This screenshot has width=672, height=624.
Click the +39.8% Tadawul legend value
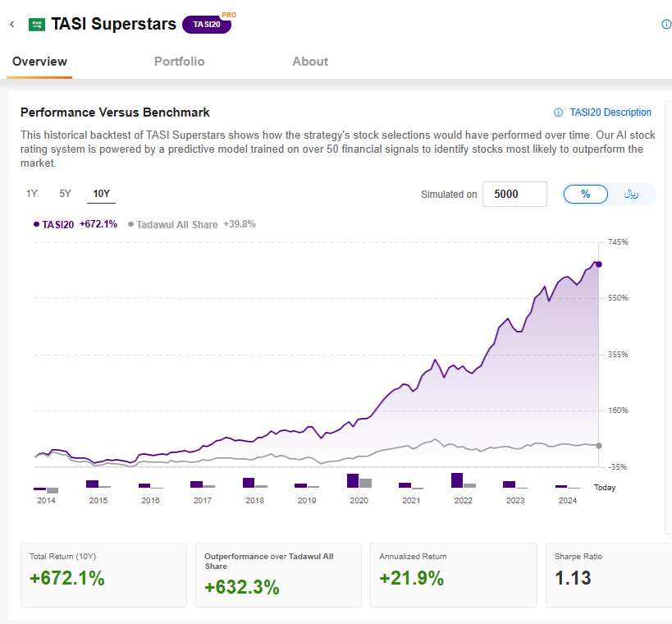239,224
